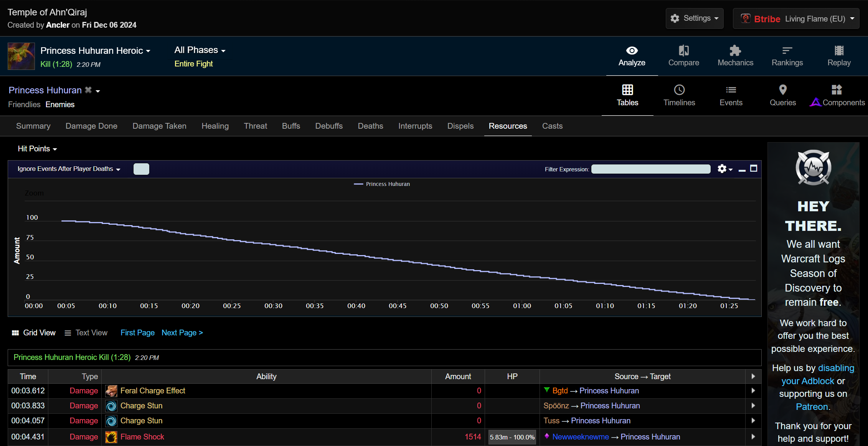The image size is (868, 446).
Task: Open disabling your Adblock link
Action: click(x=817, y=375)
